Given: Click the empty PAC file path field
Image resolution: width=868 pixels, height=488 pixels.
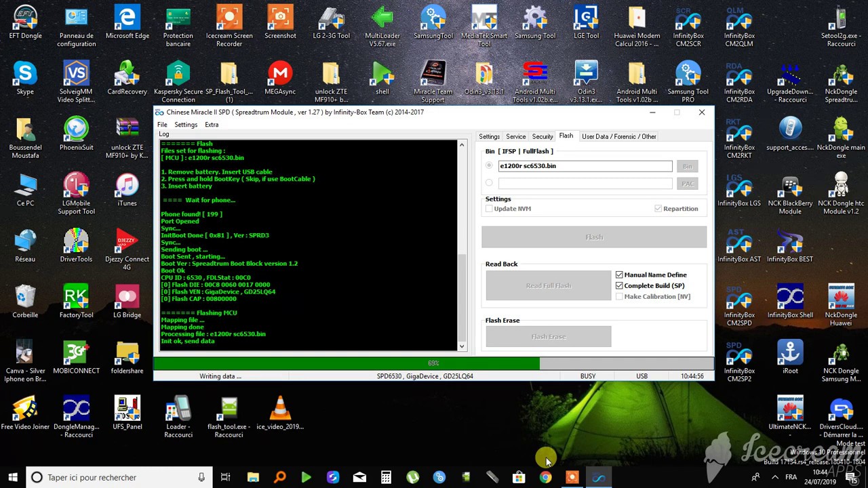Looking at the screenshot, I should [x=585, y=184].
